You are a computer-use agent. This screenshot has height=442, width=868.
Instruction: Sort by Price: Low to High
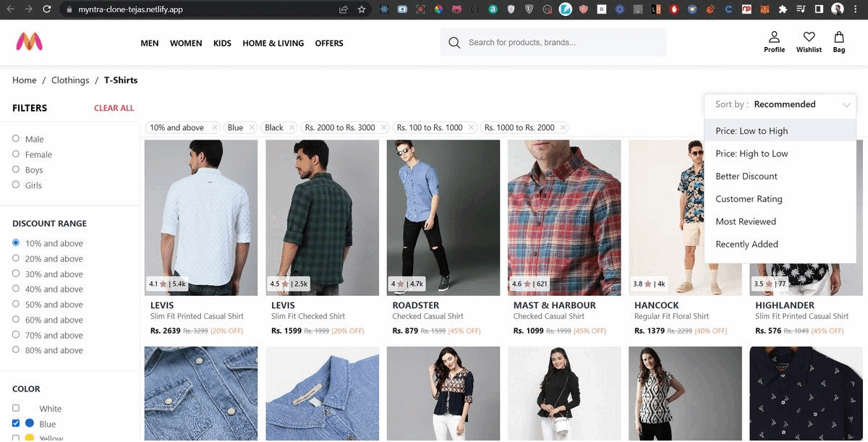coord(780,131)
